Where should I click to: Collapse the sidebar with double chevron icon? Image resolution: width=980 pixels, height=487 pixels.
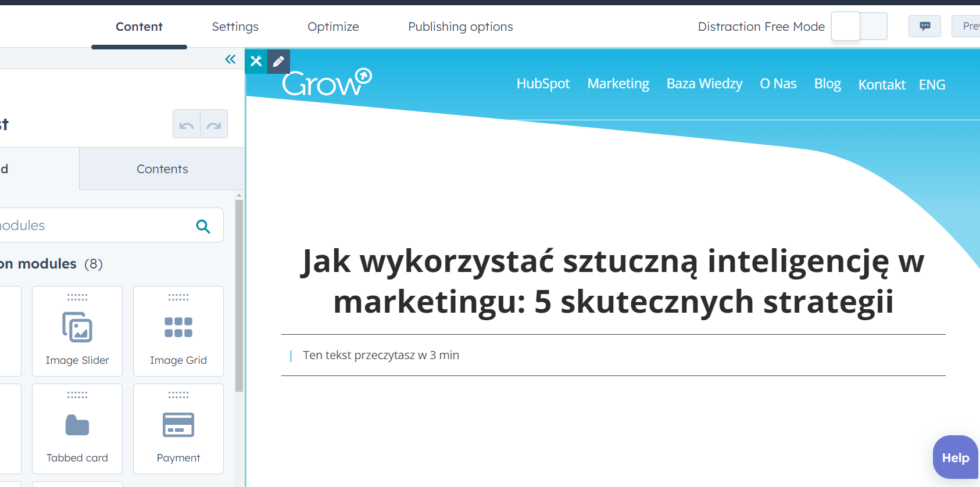(231, 59)
